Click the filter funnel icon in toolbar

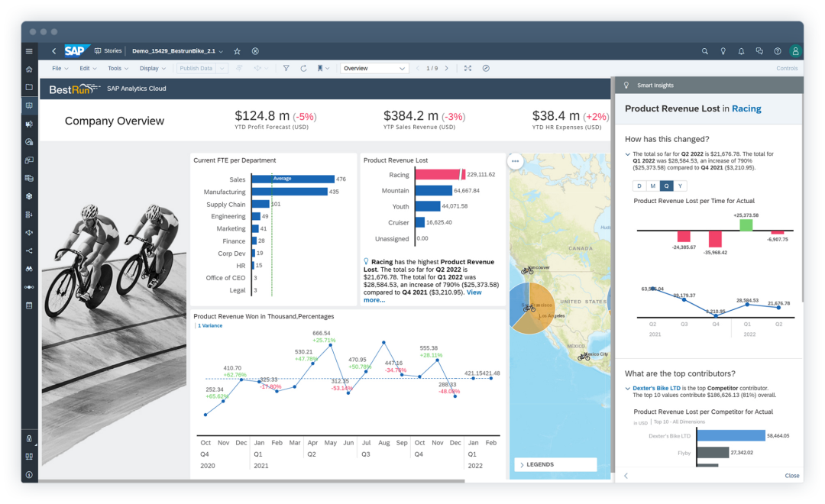point(286,68)
